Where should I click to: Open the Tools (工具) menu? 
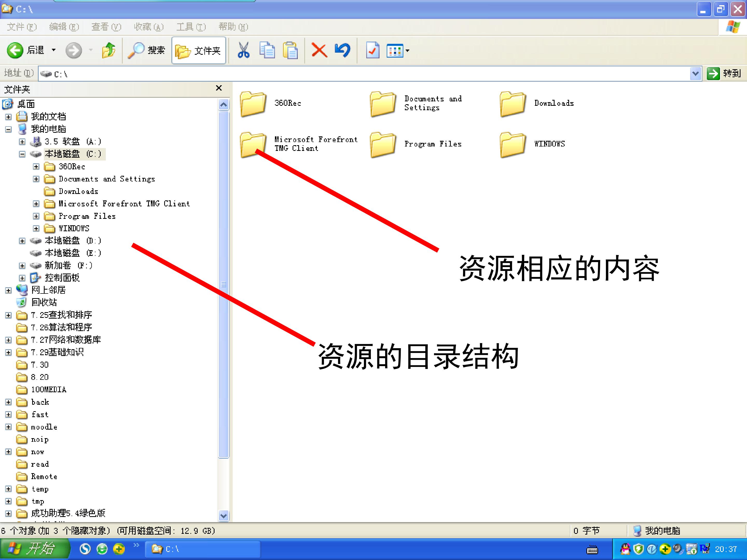pos(191,27)
